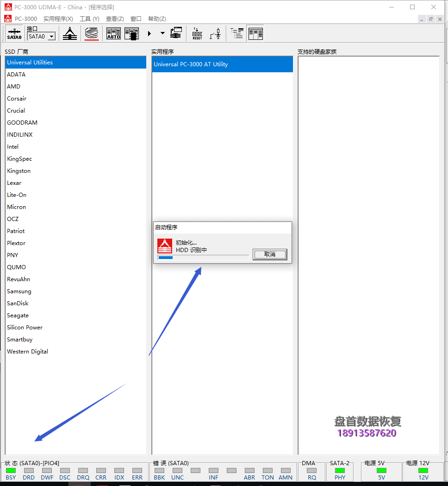Select RevuAhn in SSD vendor list
This screenshot has width=448, height=486.
[75, 279]
